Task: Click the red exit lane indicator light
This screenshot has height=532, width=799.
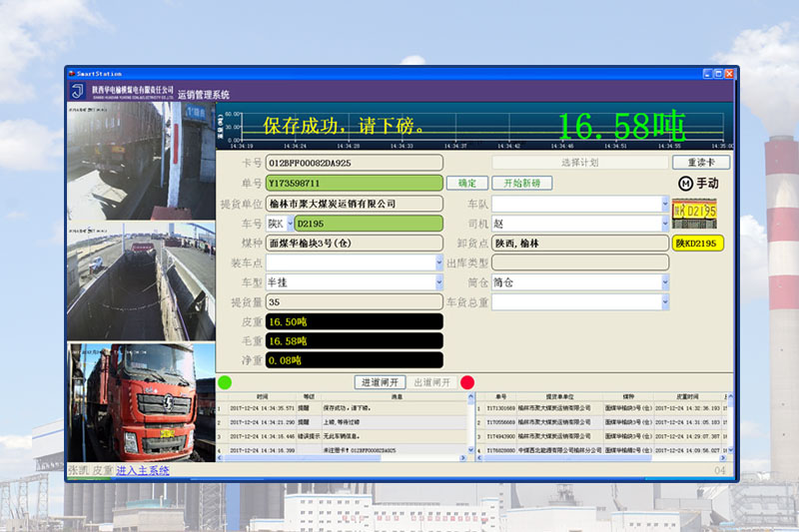Action: pos(467,382)
